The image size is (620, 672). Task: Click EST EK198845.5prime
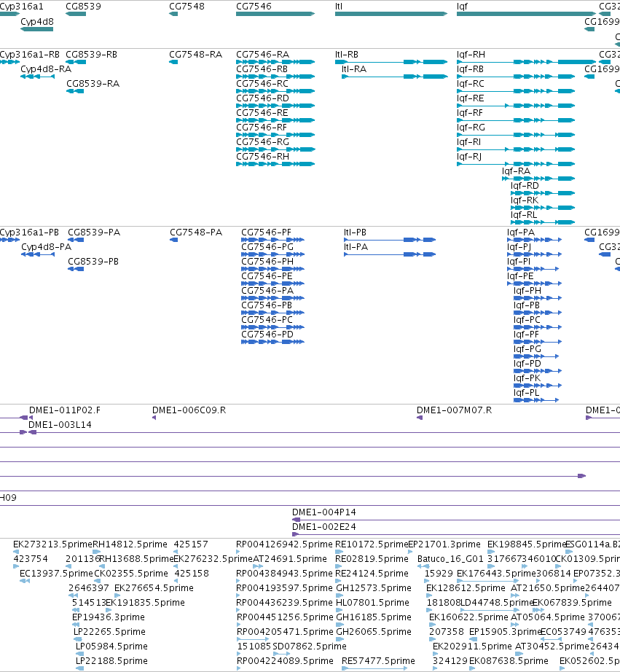point(527,544)
